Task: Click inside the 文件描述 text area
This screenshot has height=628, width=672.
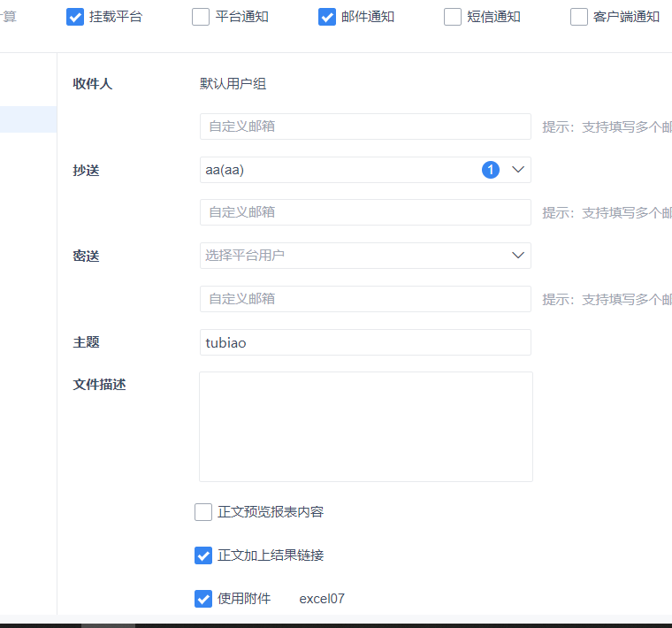Action: [366, 426]
